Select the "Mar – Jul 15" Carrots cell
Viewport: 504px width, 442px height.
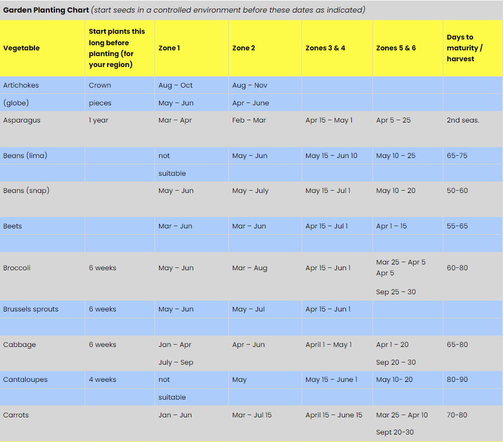point(252,415)
